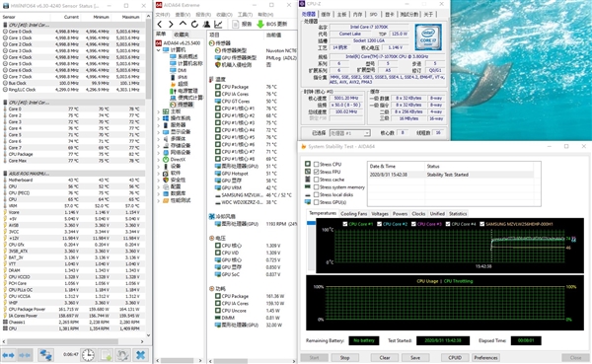Click HWiNFO settings wrench icon
Image resolution: width=592 pixels, height=364 pixels.
pyautogui.click(x=122, y=355)
